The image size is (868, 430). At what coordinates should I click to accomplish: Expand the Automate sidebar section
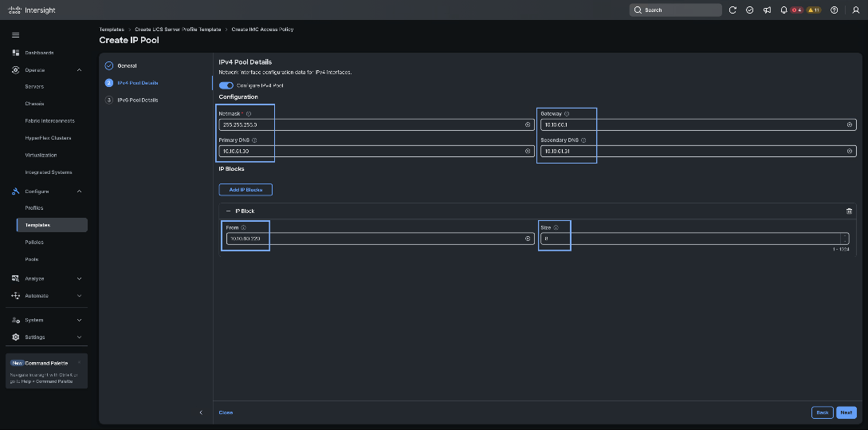coord(79,296)
